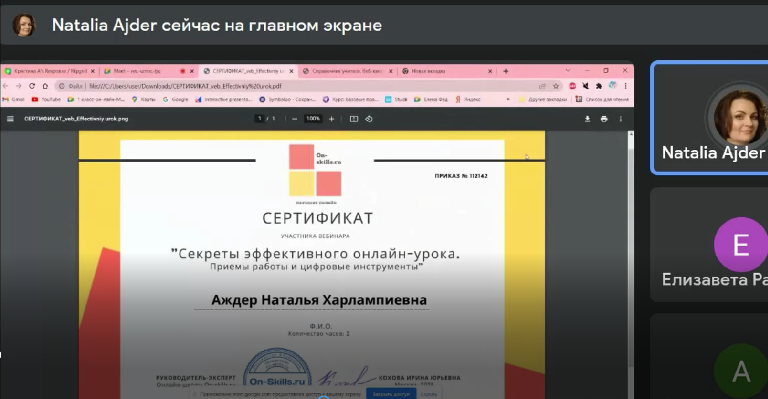Zoom in the PDF with plus icon
This screenshot has height=399, width=768.
(x=332, y=119)
